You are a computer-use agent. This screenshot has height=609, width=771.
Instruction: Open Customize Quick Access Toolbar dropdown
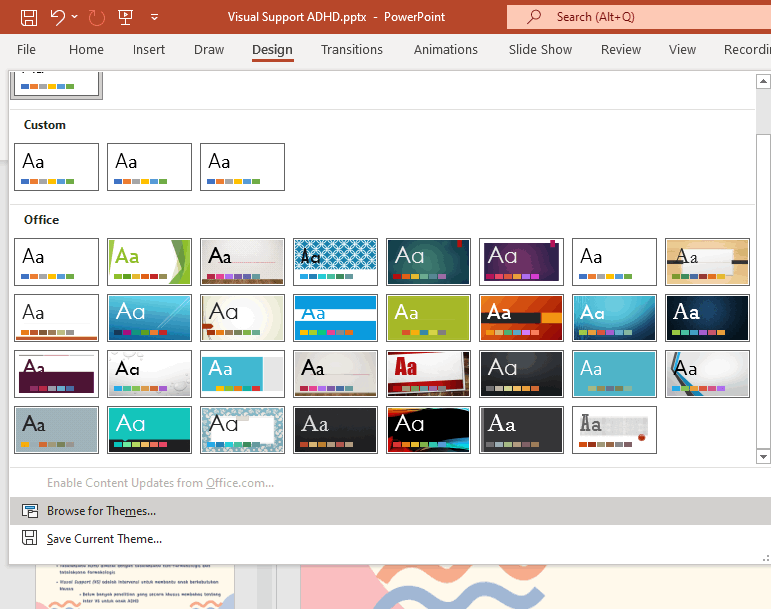154,17
